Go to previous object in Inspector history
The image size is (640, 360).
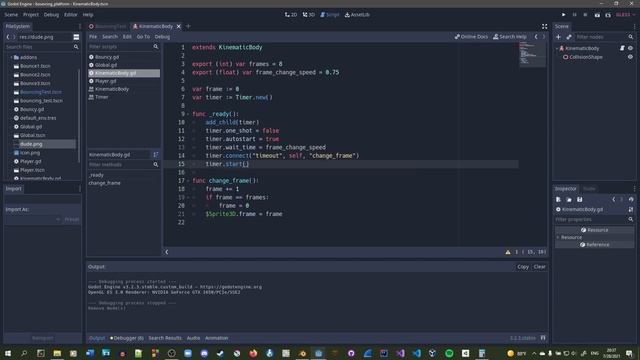click(613, 200)
